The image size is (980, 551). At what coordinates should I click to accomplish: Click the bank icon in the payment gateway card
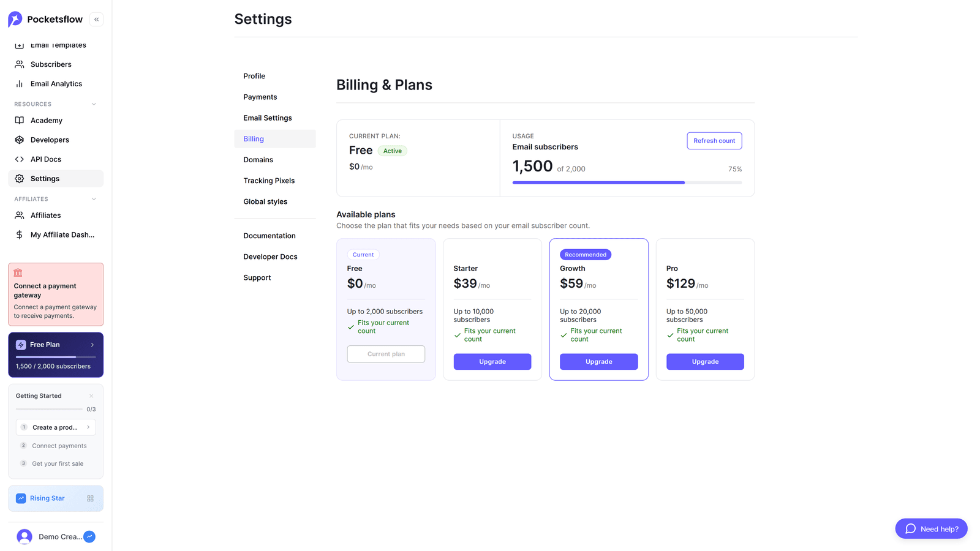coord(18,273)
